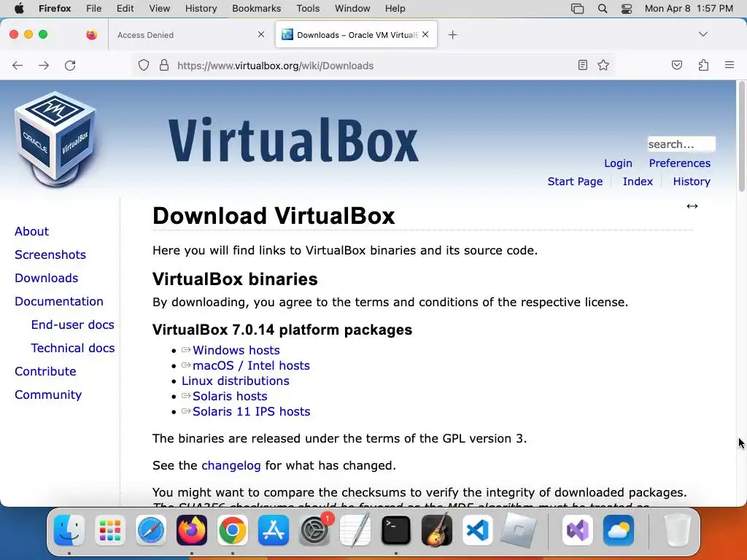
Task: Open the Tools menu
Action: [308, 8]
